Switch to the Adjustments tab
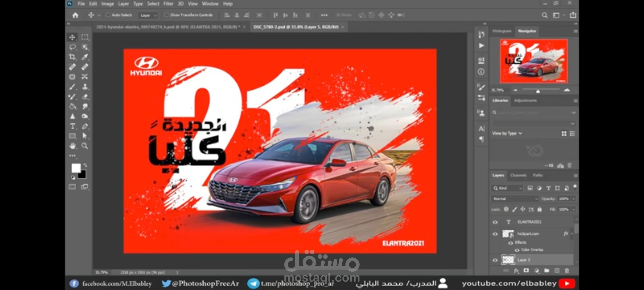Image resolution: width=644 pixels, height=290 pixels. (525, 101)
